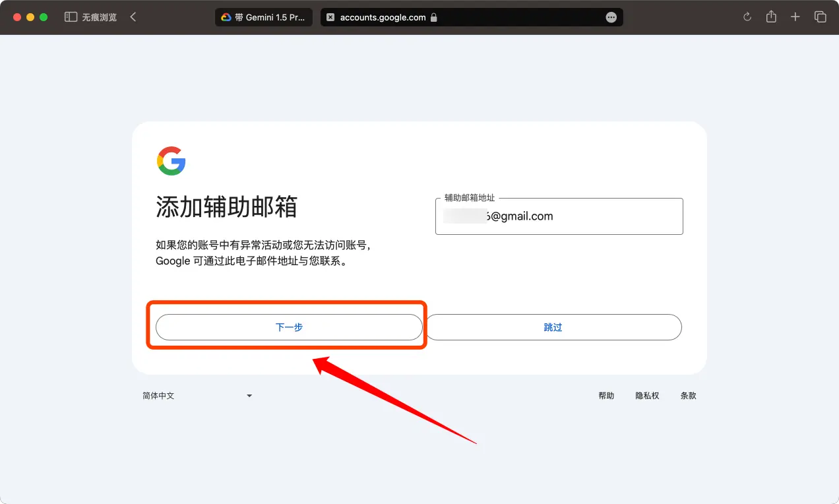Screen dimensions: 839x504
Task: Open the 条款 link
Action: tap(688, 396)
